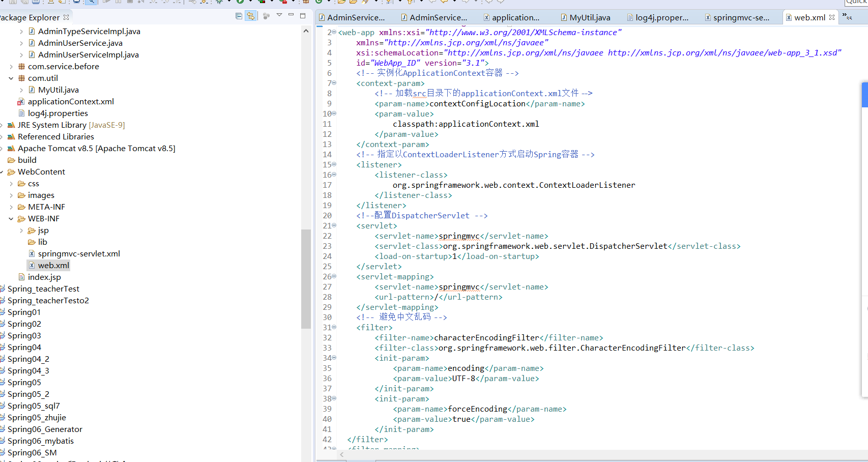Expand the css folder node
This screenshot has width=868, height=462.
pyautogui.click(x=11, y=184)
